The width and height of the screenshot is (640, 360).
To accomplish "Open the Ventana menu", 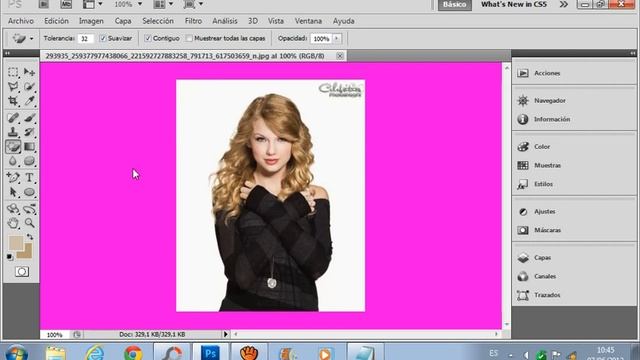I will pyautogui.click(x=308, y=21).
